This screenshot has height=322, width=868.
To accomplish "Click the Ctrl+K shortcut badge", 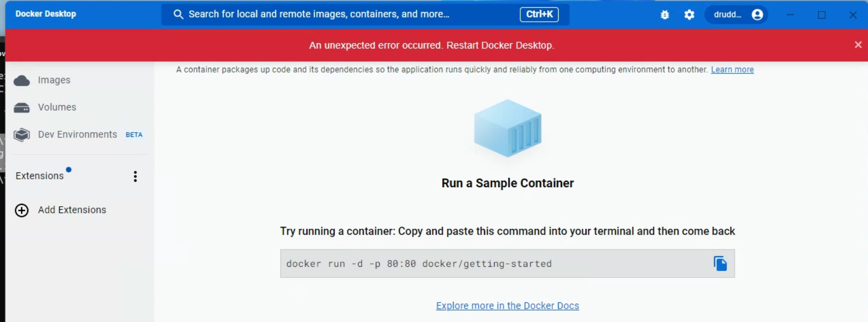I will 539,14.
